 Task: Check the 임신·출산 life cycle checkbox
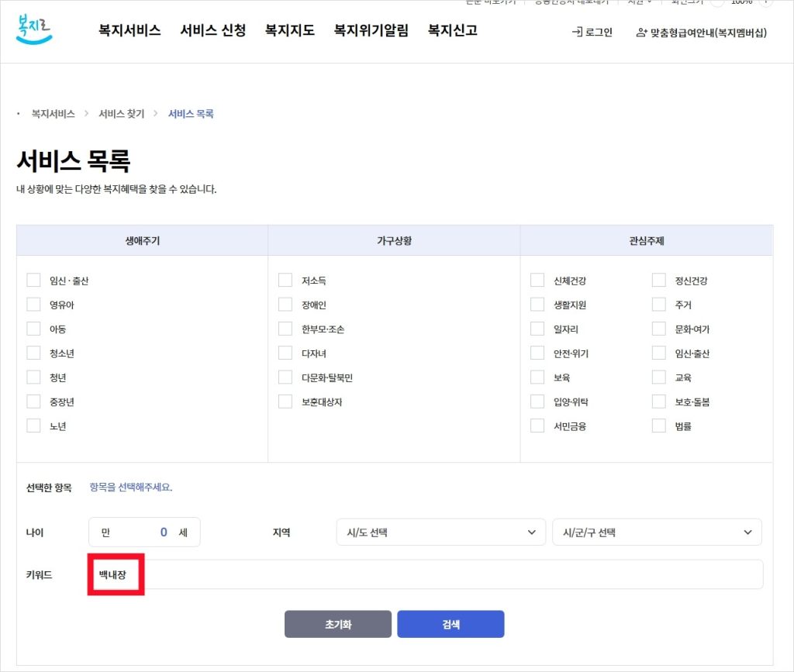pos(33,280)
